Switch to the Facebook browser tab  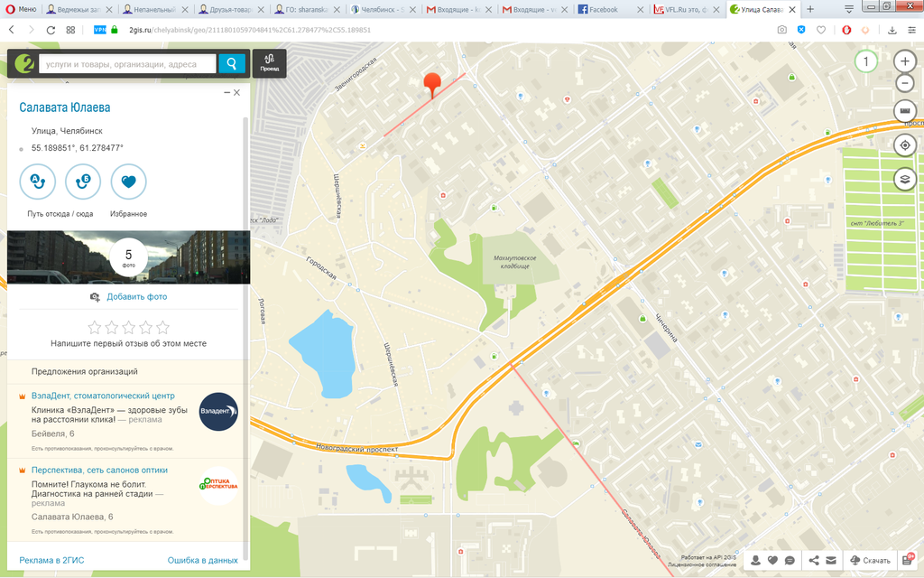click(x=605, y=9)
